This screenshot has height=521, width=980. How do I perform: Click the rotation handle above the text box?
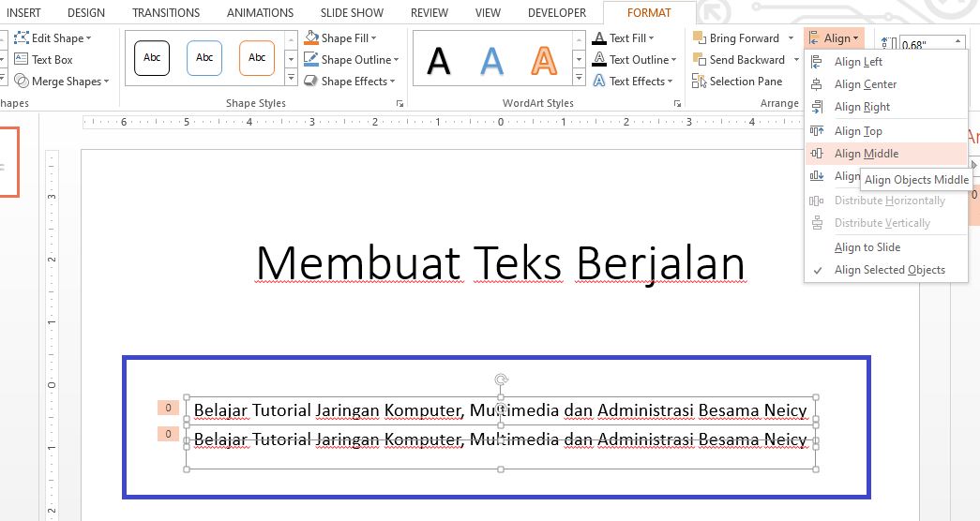coord(502,380)
